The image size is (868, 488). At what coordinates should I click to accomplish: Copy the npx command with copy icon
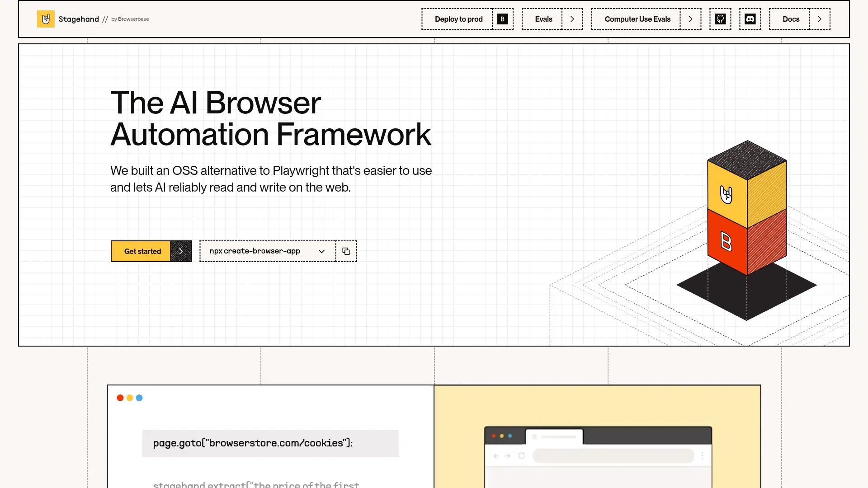pos(346,251)
